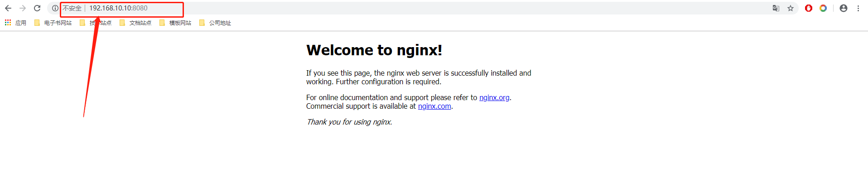The width and height of the screenshot is (868, 183).
Task: Bookmark this page with the star
Action: [x=791, y=8]
